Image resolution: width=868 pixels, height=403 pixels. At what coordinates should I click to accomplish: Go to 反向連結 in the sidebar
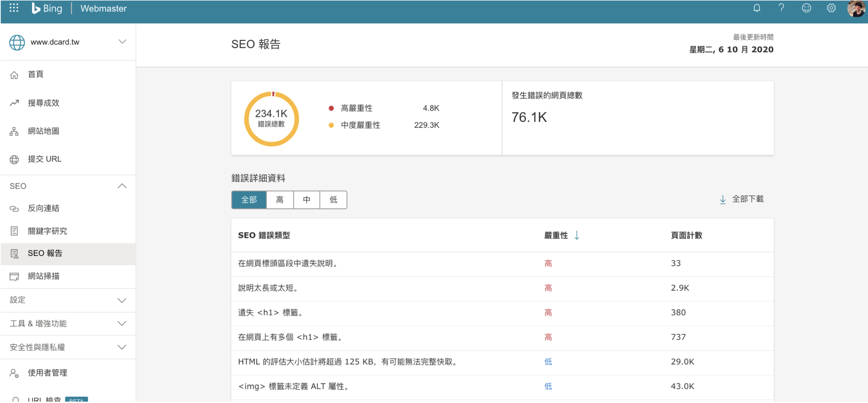tap(43, 208)
